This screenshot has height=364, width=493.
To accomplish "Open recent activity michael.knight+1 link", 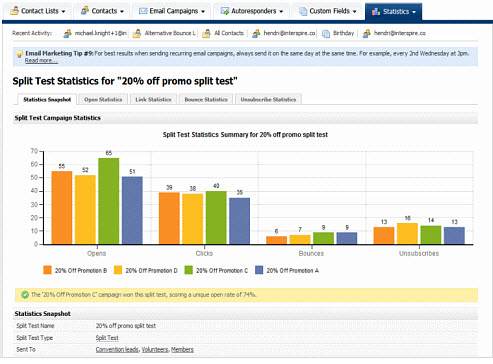I will pos(101,33).
